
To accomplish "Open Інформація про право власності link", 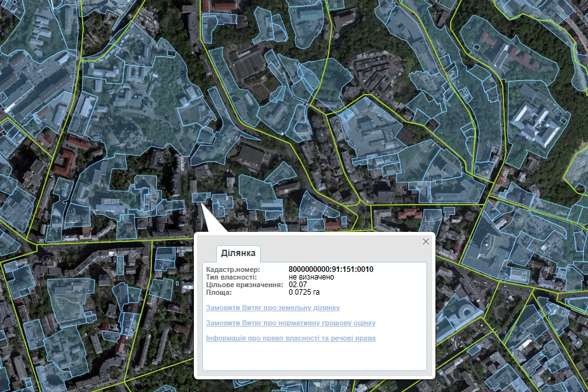I will pos(291,338).
